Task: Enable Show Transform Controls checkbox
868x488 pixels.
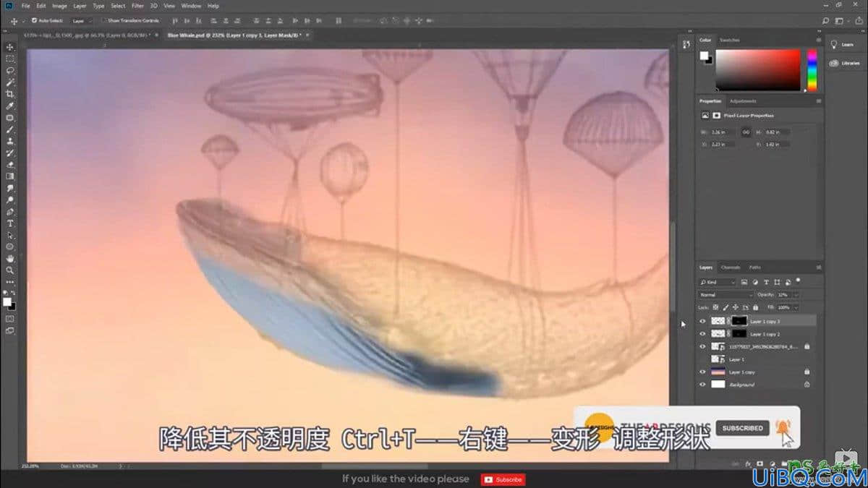Action: click(x=103, y=21)
